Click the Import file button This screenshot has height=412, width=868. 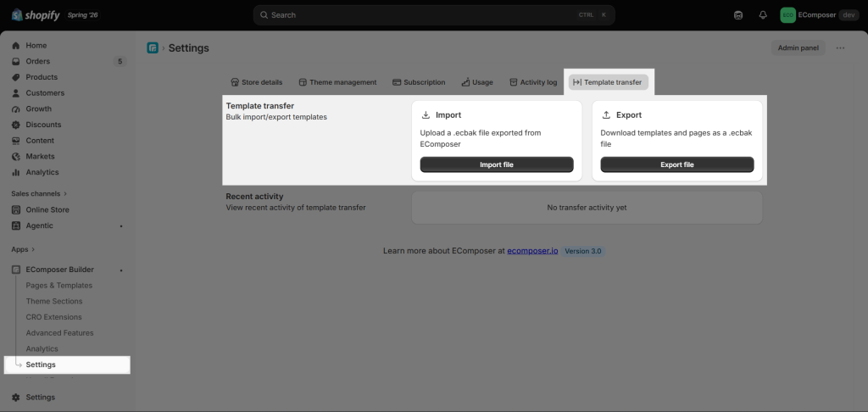497,164
